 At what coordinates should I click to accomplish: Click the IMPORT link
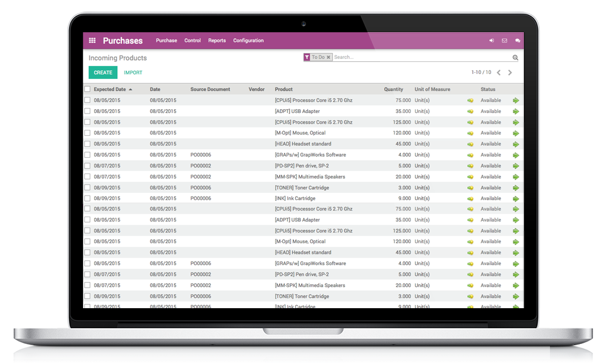pyautogui.click(x=133, y=73)
